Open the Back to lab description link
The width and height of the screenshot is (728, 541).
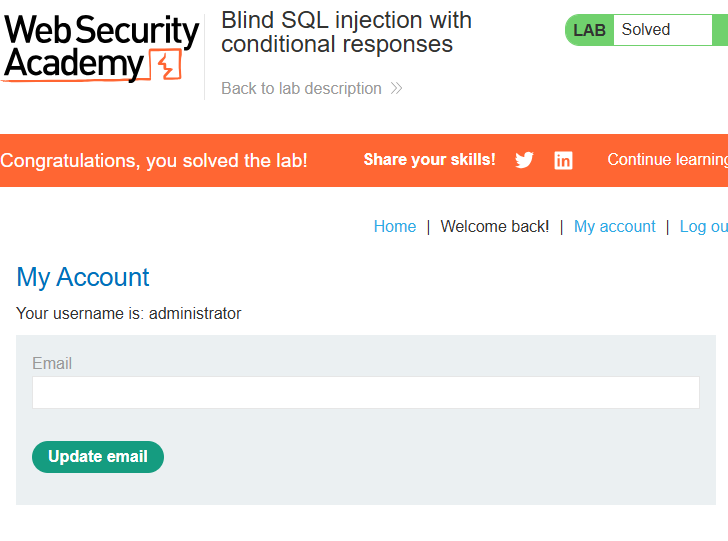pos(312,88)
